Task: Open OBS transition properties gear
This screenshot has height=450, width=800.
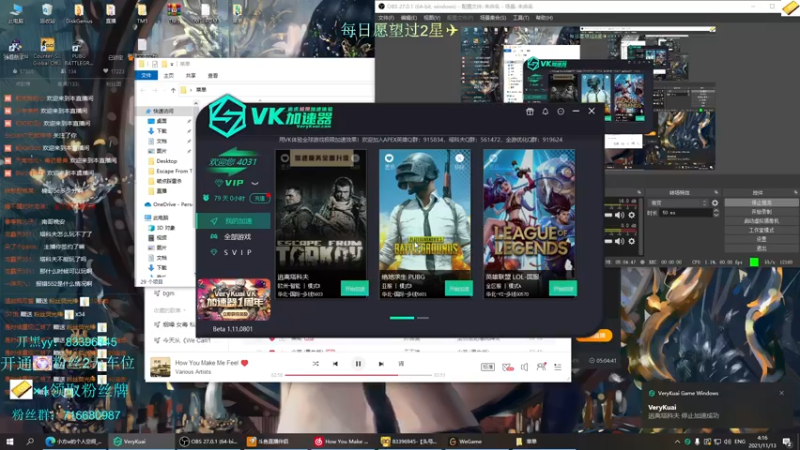Action: click(x=715, y=203)
